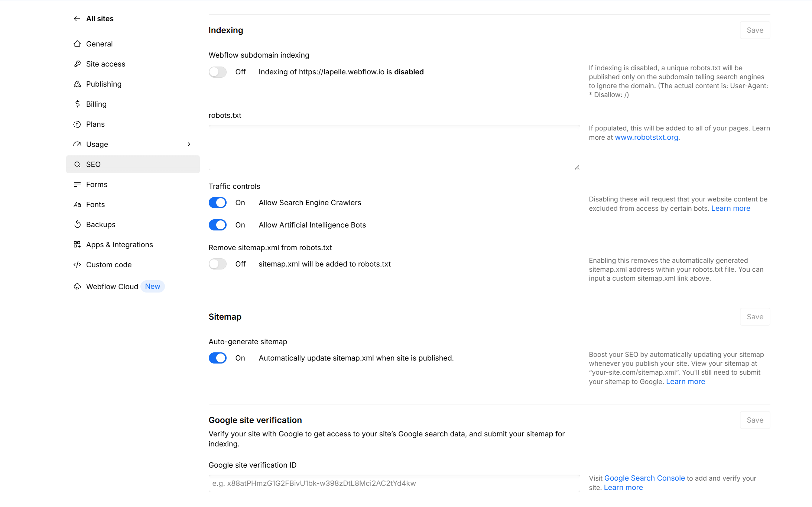Toggle Remove sitemap.xml from robots.txt

coord(218,264)
